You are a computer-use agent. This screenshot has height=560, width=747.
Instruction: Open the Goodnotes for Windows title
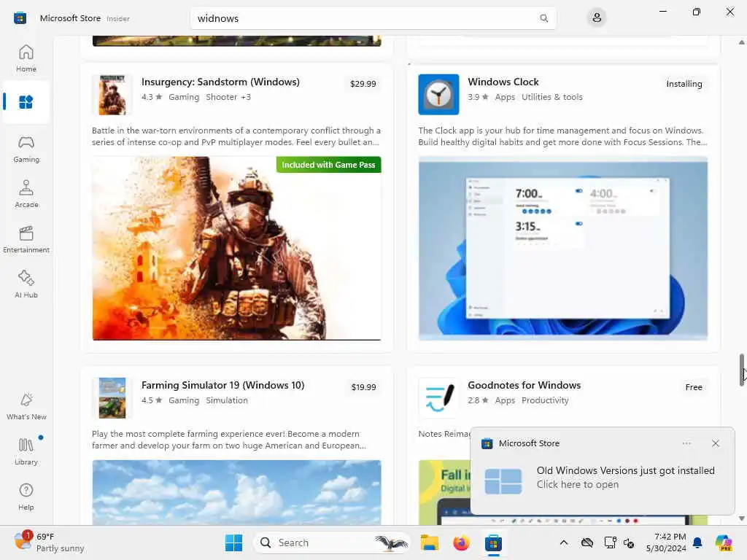click(524, 385)
